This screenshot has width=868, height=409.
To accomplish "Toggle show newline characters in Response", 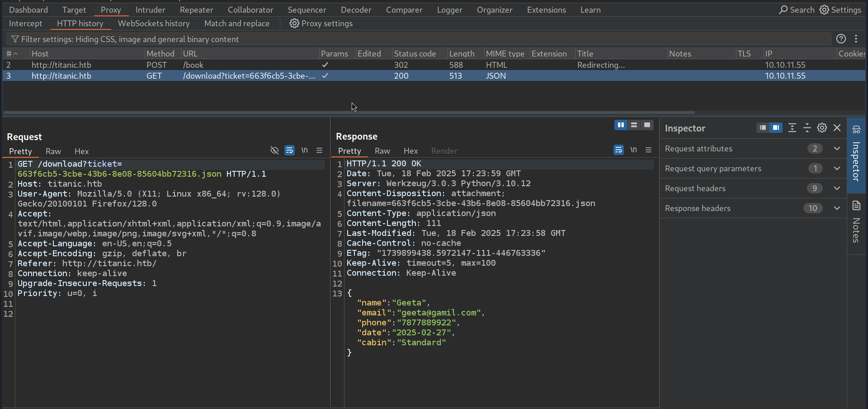I will point(633,150).
